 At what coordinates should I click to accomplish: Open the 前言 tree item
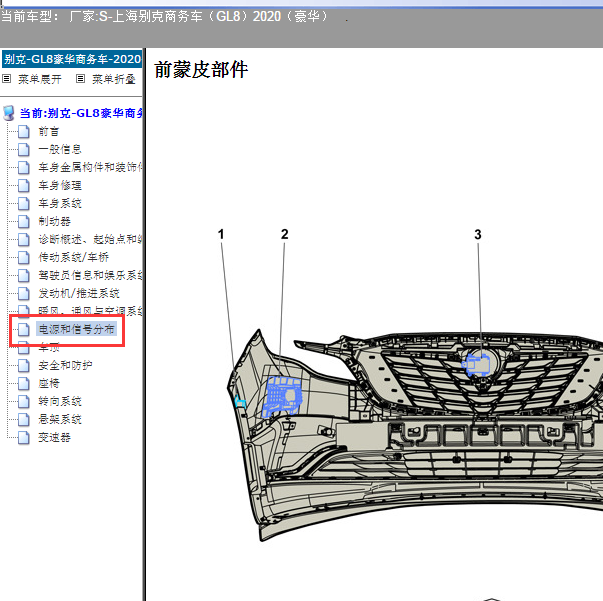48,132
